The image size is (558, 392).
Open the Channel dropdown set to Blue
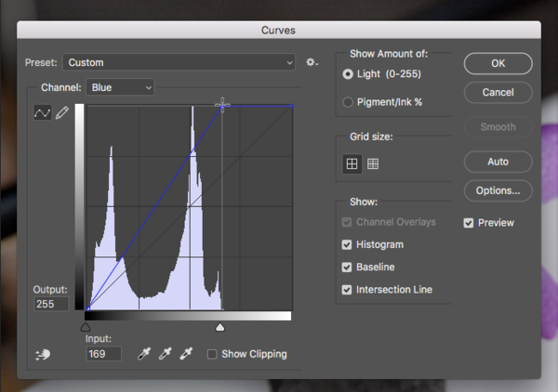tap(120, 87)
